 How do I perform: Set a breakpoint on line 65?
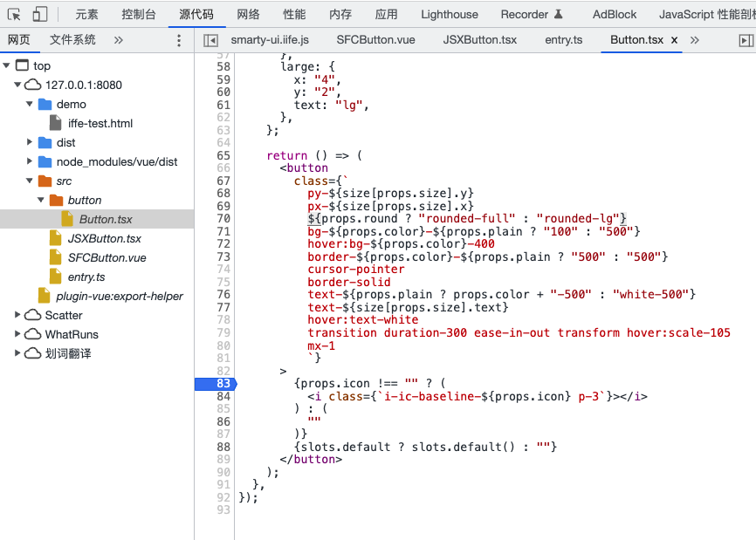223,155
